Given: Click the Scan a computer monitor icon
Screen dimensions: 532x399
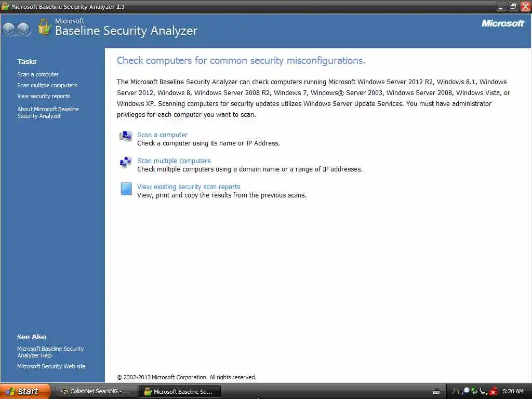Looking at the screenshot, I should 126,137.
